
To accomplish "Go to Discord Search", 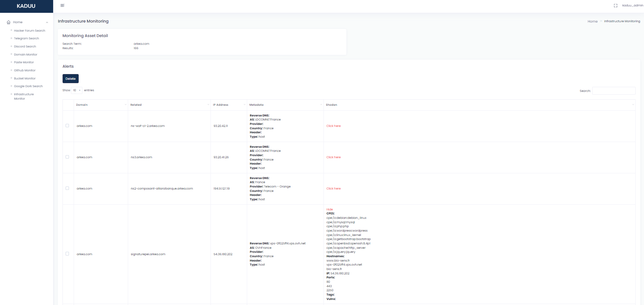I will coord(25,46).
